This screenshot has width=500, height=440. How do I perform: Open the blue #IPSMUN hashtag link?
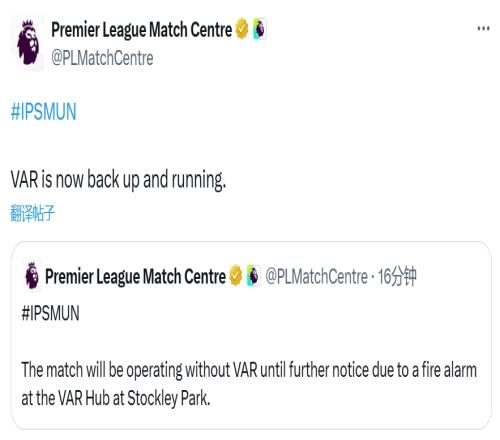(44, 112)
